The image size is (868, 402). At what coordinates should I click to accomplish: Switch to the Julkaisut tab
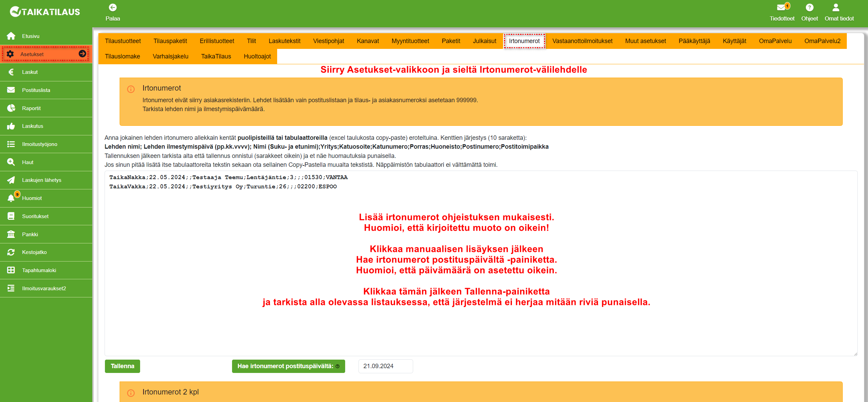point(484,41)
